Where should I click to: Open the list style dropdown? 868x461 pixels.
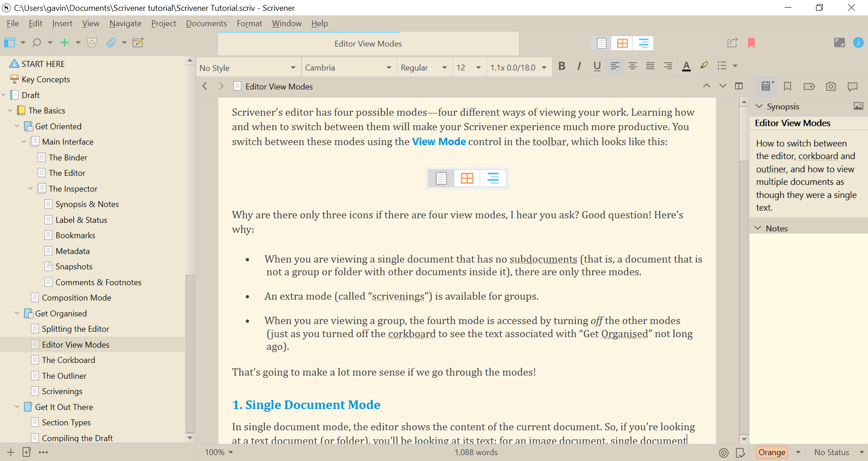coord(727,66)
